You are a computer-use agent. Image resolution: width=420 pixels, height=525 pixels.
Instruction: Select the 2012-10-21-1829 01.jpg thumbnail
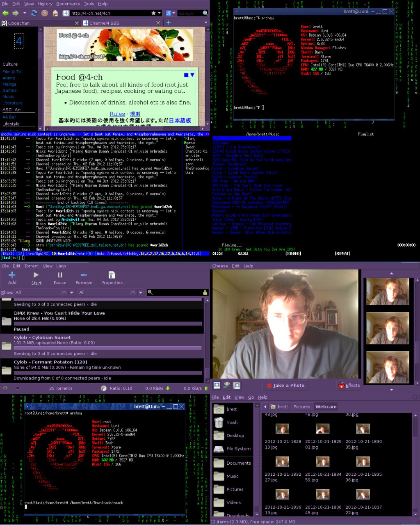pyautogui.click(x=323, y=429)
